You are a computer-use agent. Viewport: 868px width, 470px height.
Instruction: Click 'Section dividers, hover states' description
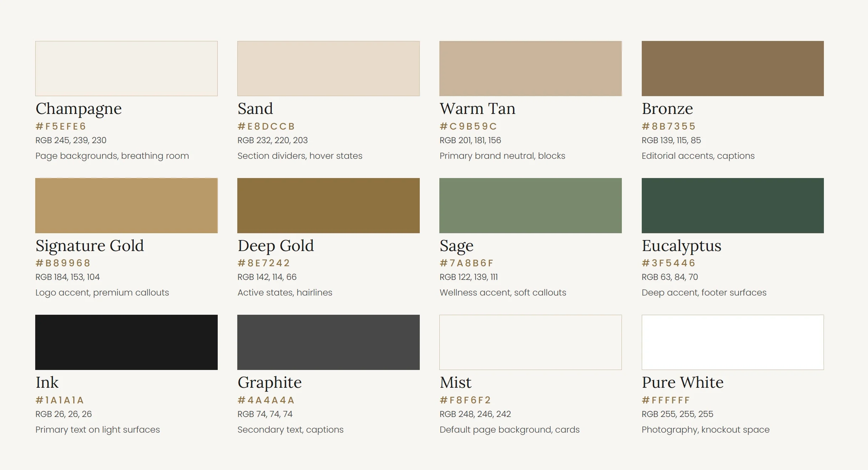tap(300, 156)
